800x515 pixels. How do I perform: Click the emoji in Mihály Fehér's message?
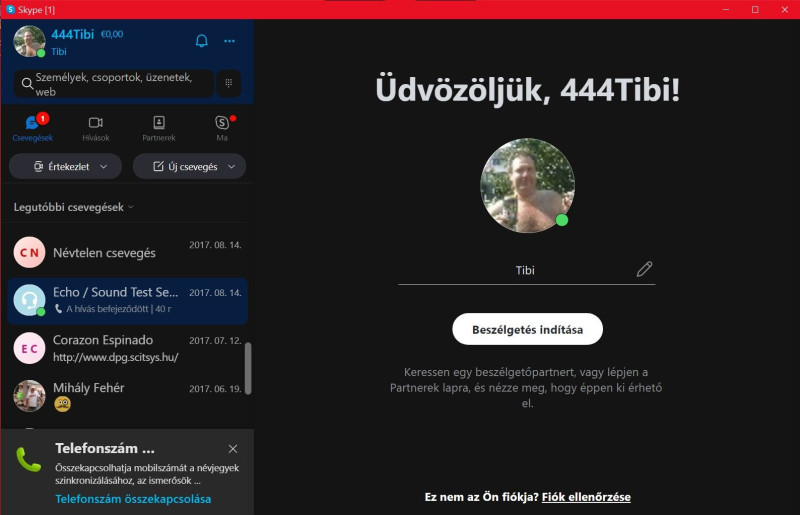pyautogui.click(x=62, y=404)
